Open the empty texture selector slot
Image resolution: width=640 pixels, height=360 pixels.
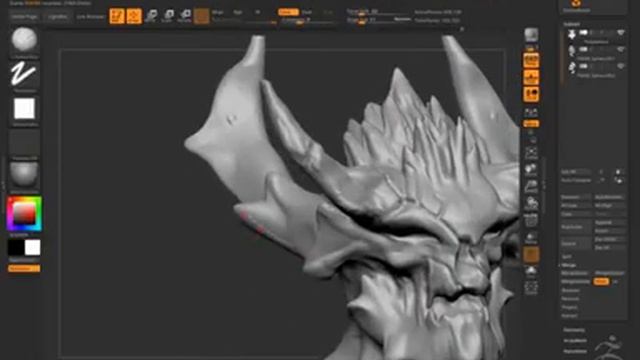coord(24,143)
